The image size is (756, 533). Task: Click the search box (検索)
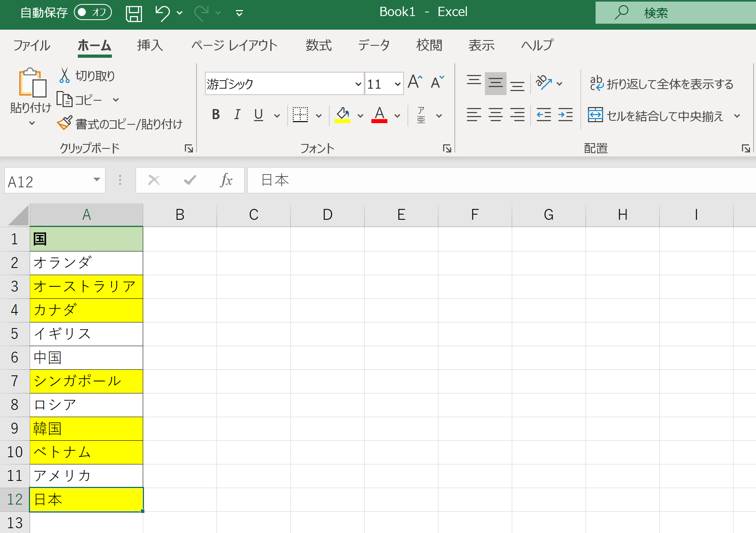(x=676, y=13)
